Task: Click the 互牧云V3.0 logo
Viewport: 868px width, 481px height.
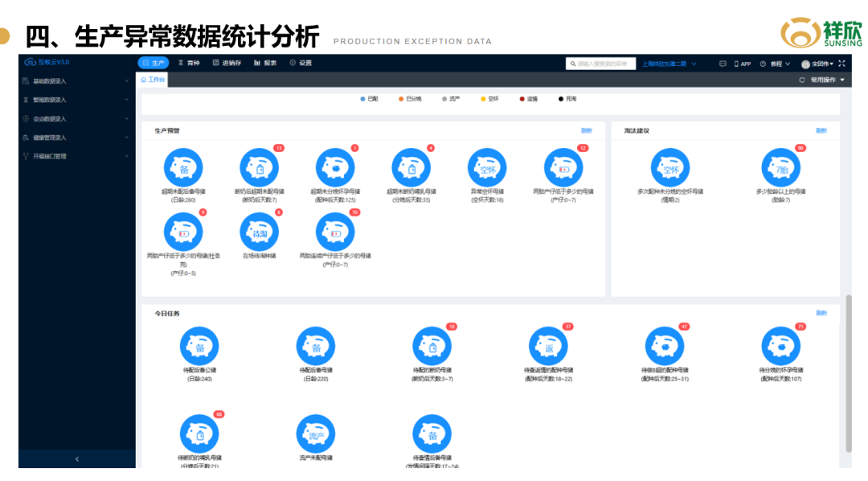Action: (47, 62)
